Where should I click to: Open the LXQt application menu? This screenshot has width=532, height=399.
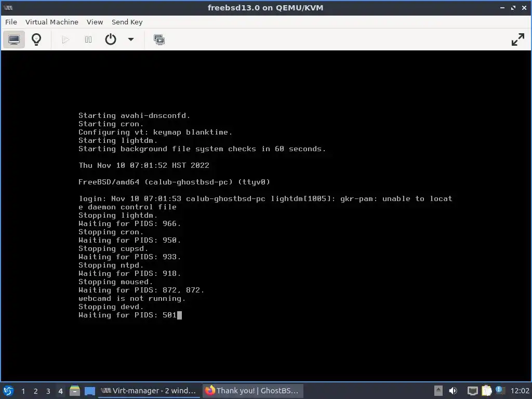coord(8,391)
